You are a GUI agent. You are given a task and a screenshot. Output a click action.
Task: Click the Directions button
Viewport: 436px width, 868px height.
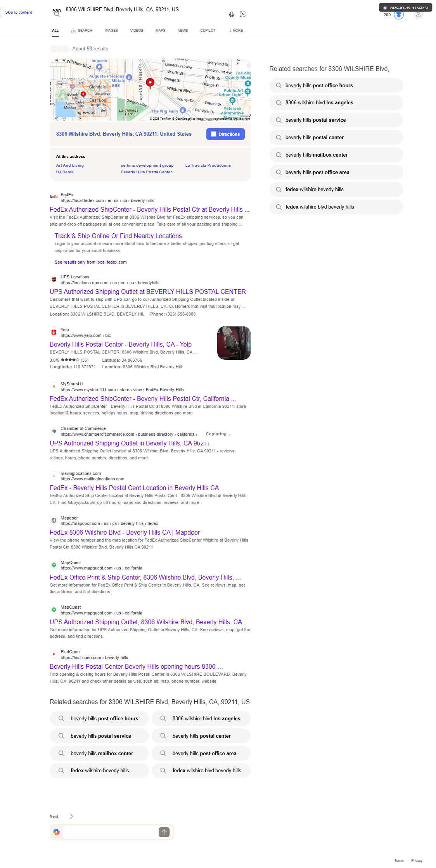click(x=225, y=134)
